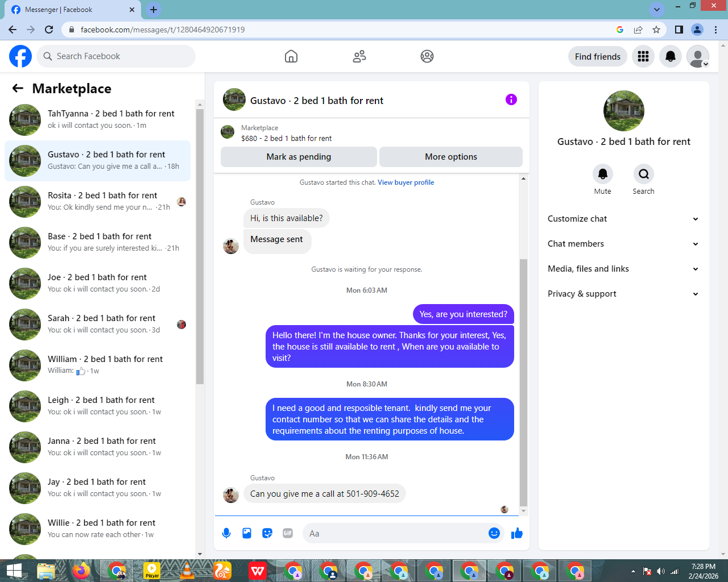Viewport: 728px width, 582px height.
Task: Open the Windows Start menu
Action: [14, 571]
